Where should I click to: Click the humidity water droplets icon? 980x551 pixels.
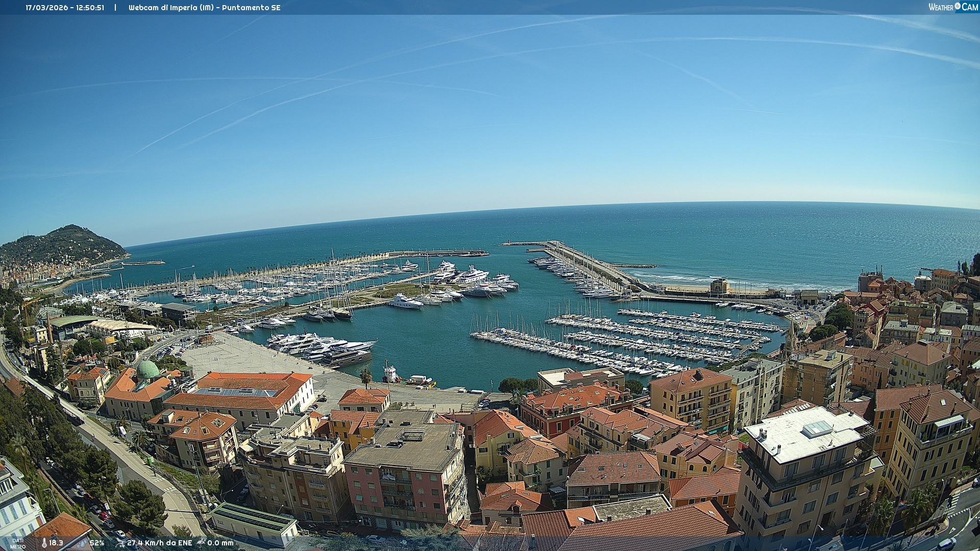(x=83, y=543)
